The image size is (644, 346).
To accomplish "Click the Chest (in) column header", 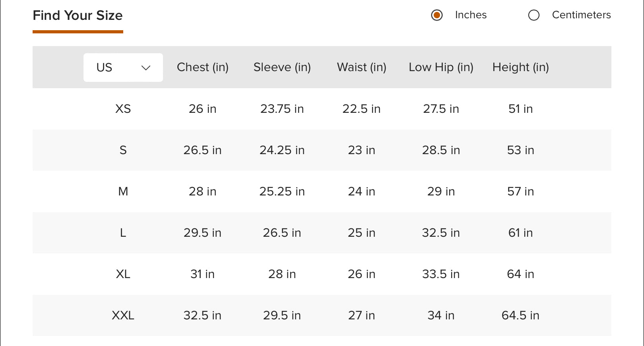I will [203, 67].
